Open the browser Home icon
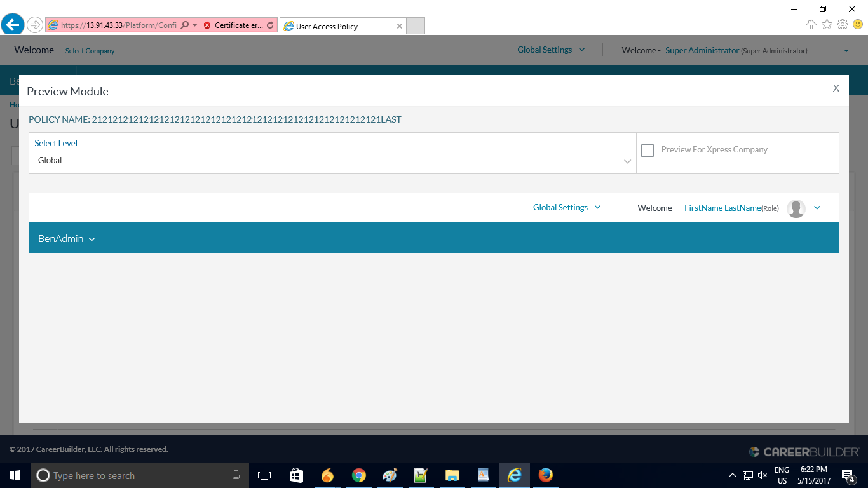868x488 pixels. point(811,25)
